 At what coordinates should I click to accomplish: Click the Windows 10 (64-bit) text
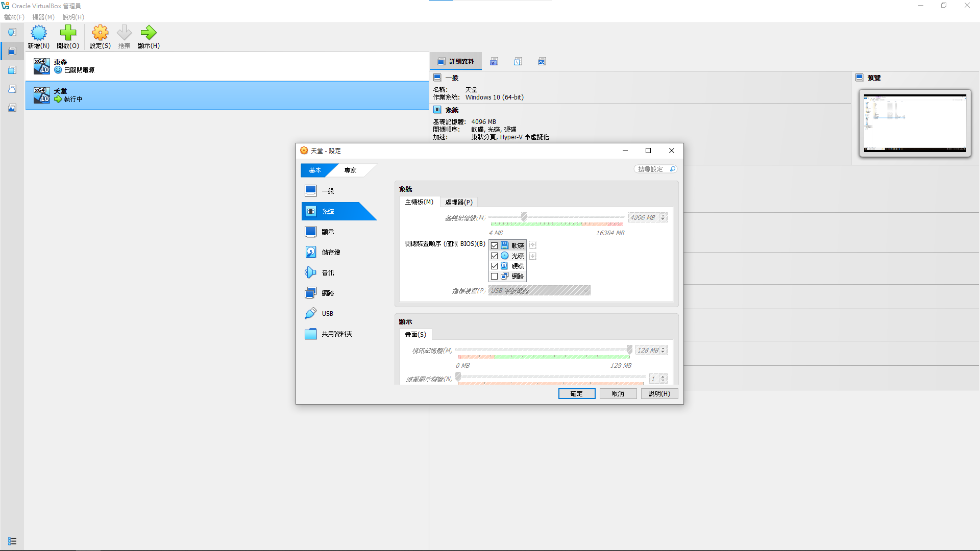[x=495, y=97]
